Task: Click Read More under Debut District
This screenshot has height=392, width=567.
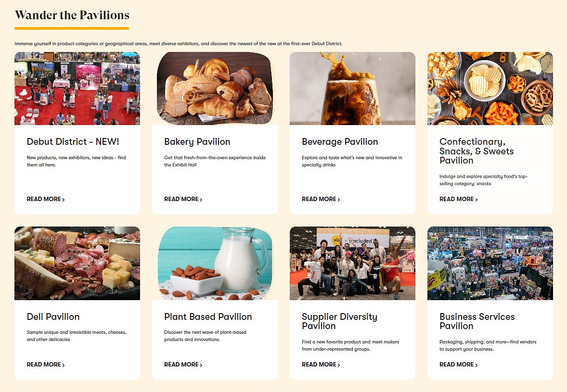Action: pos(46,199)
